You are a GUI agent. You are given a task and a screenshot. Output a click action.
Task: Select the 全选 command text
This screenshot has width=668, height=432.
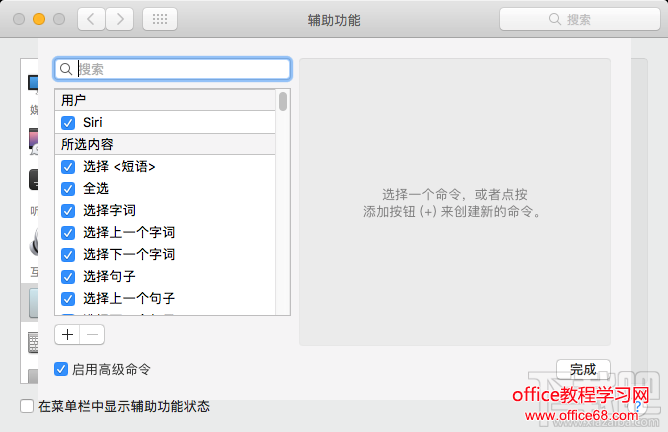96,189
